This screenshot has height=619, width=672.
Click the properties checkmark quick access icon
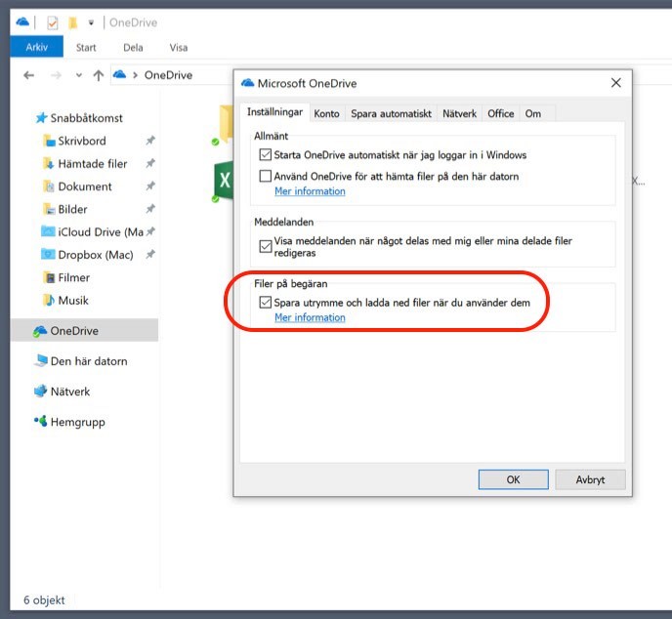tap(53, 22)
